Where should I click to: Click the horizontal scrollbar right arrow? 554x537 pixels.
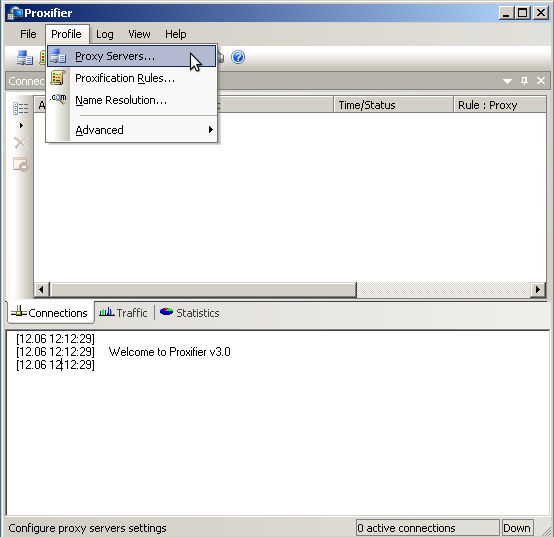pyautogui.click(x=538, y=290)
